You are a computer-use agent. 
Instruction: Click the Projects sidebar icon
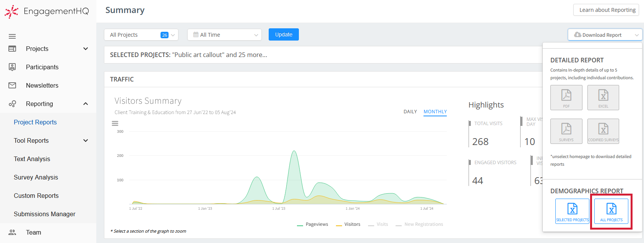(x=12, y=49)
